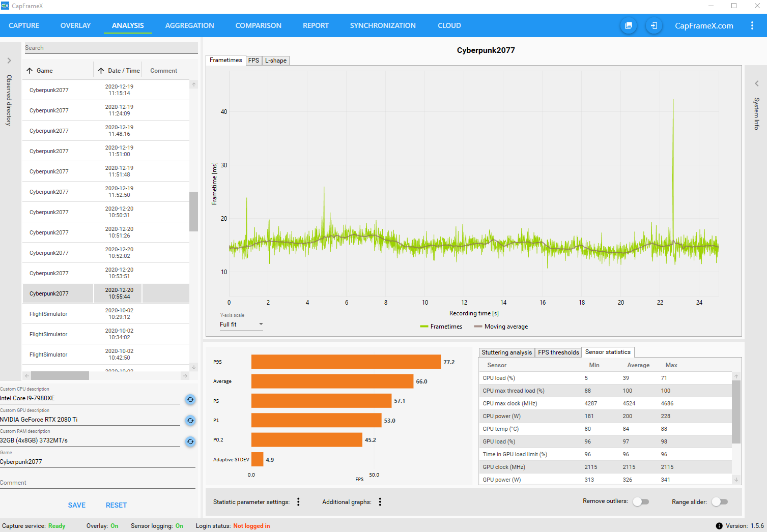Select the Sensor statistics tab
This screenshot has width=767, height=532.
pos(608,352)
